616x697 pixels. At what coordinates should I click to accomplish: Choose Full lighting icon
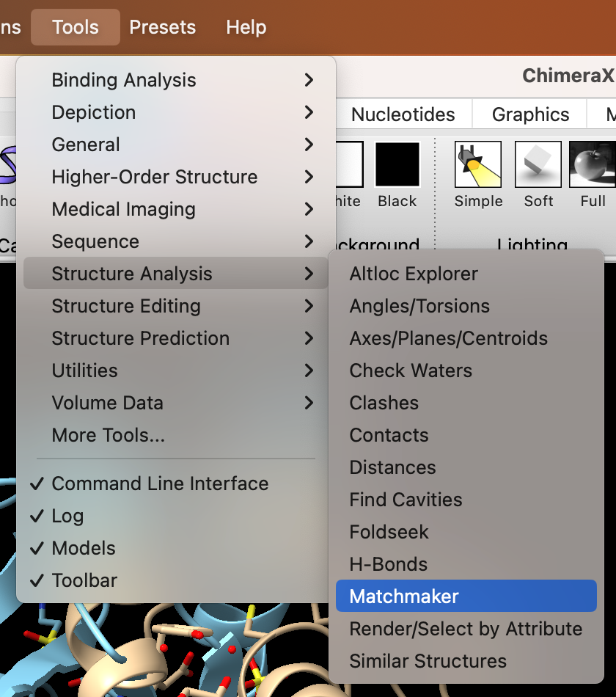pos(593,165)
